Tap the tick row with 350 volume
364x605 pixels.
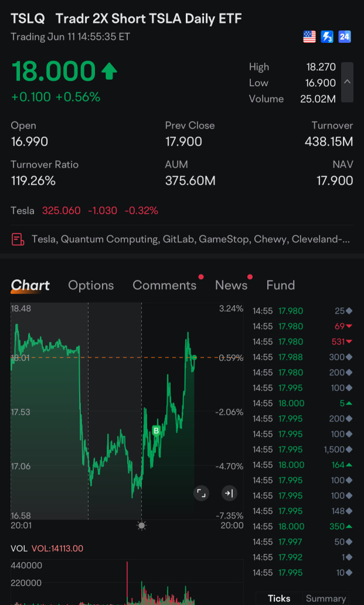[302, 526]
